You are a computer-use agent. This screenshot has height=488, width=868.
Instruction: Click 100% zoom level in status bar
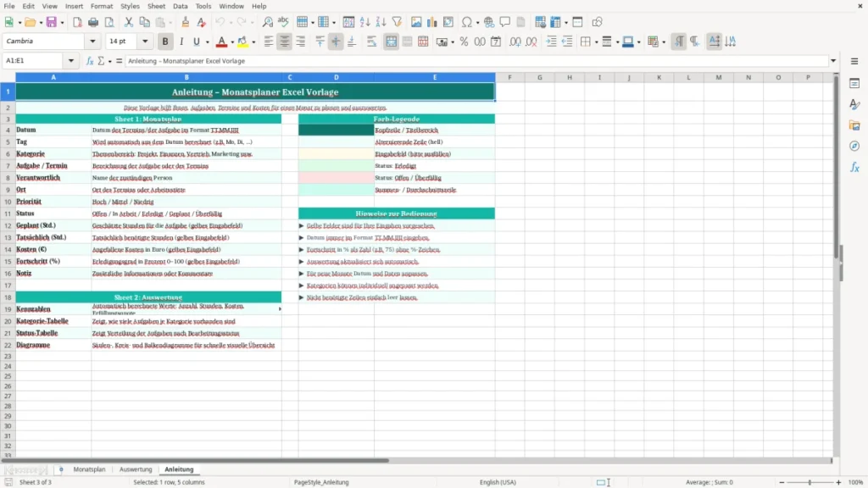(856, 482)
